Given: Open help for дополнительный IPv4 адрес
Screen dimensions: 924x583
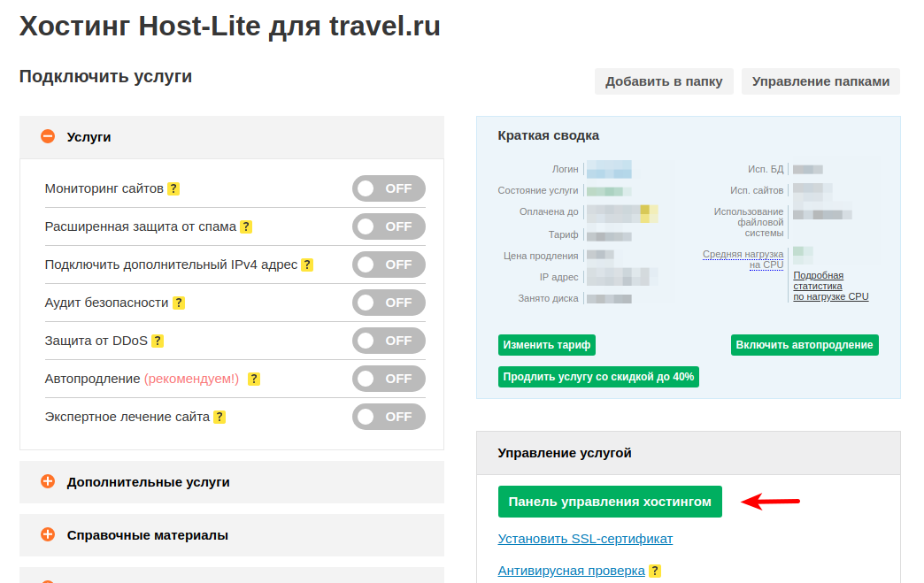Looking at the screenshot, I should coord(307,265).
